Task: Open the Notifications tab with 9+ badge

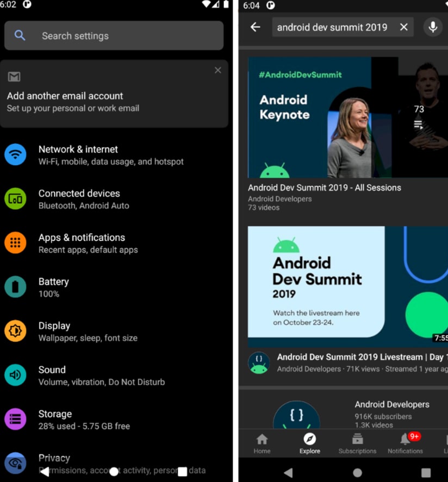Action: click(x=405, y=443)
